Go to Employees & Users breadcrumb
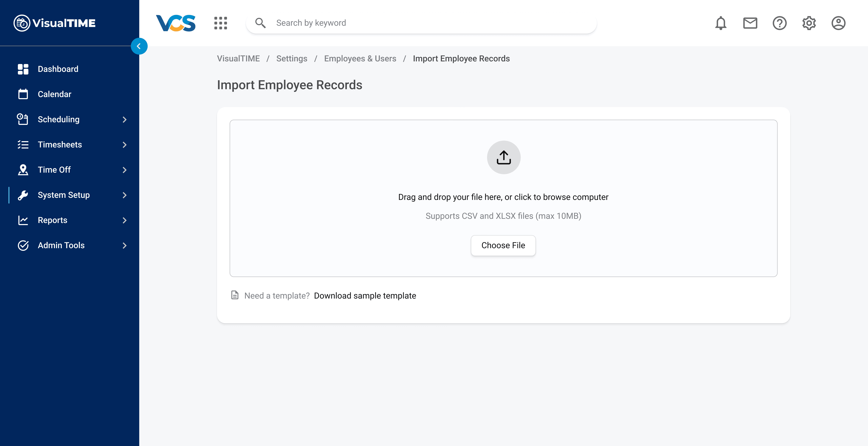This screenshot has height=446, width=868. click(x=360, y=59)
